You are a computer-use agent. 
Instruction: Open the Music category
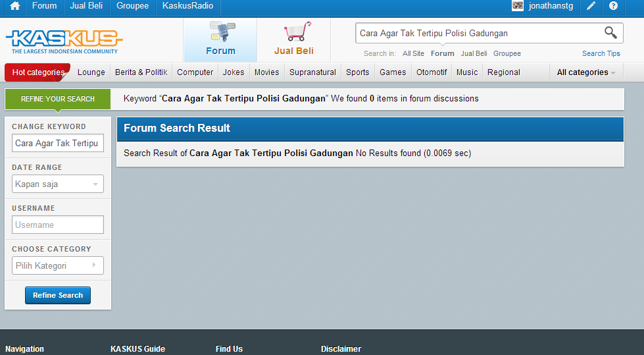(467, 72)
